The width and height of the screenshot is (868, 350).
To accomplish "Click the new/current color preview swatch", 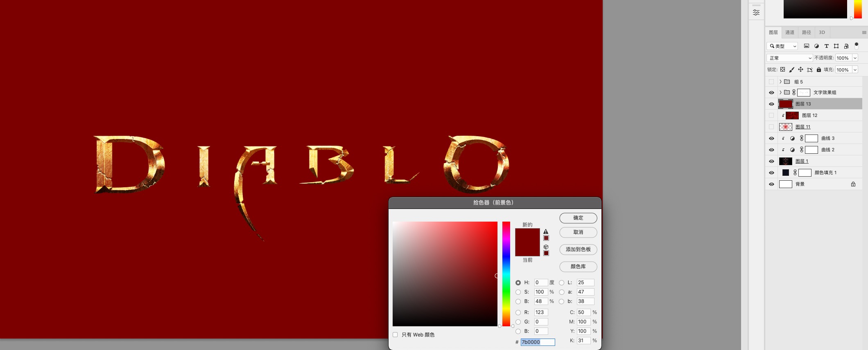I will pyautogui.click(x=527, y=242).
